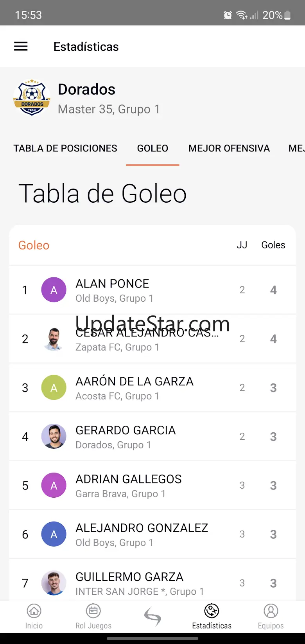View Guillermo Garza's profile photo

[x=54, y=583]
